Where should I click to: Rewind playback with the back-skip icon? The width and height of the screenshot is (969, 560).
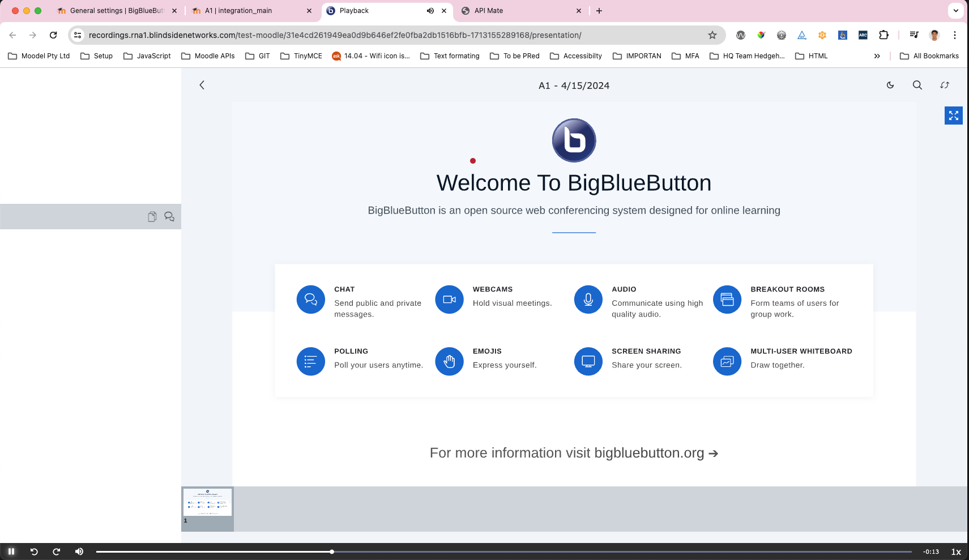[34, 552]
